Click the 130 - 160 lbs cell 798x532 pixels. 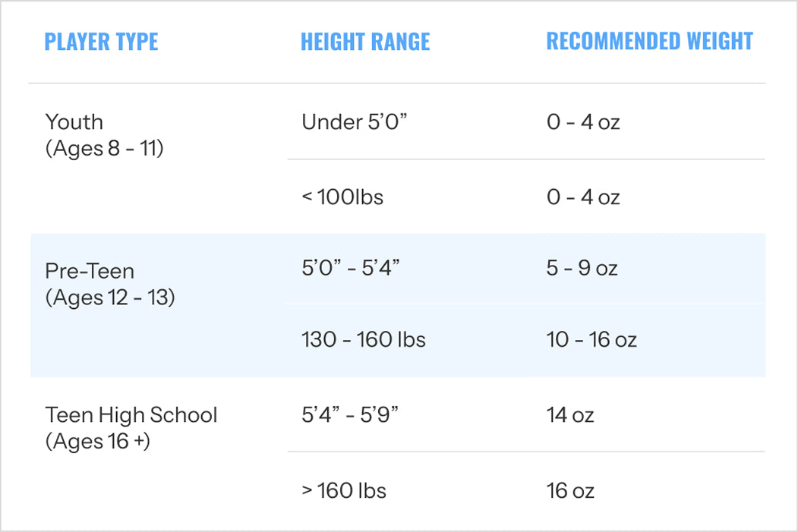tap(364, 339)
